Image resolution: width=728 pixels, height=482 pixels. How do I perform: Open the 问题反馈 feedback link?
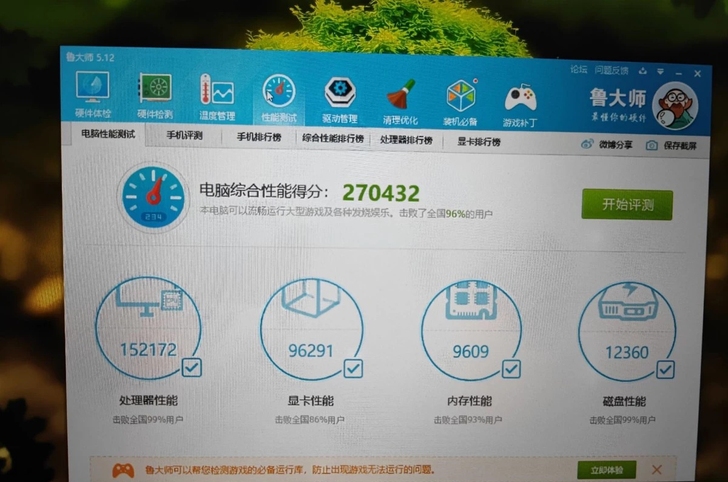click(x=611, y=71)
